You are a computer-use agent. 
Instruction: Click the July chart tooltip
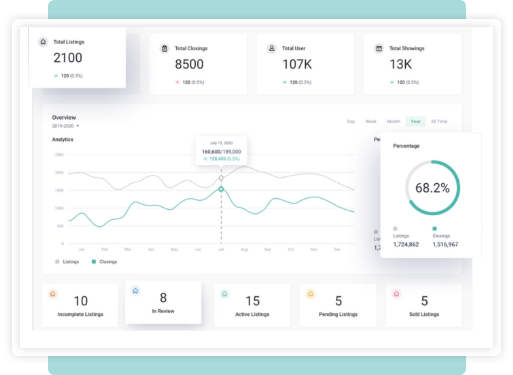pyautogui.click(x=221, y=151)
